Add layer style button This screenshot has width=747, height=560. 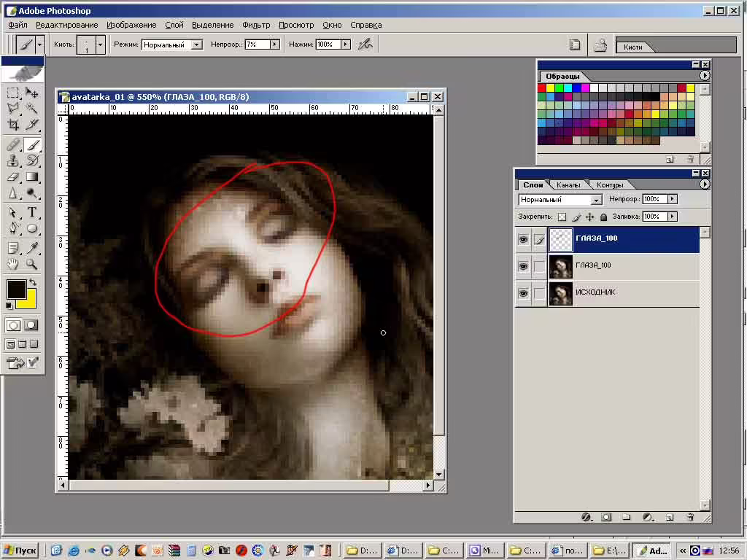(587, 517)
